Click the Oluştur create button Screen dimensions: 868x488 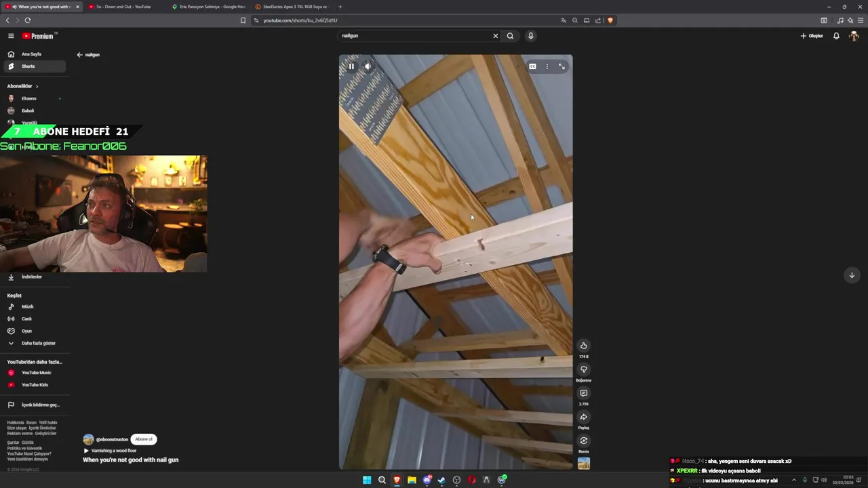pos(812,36)
